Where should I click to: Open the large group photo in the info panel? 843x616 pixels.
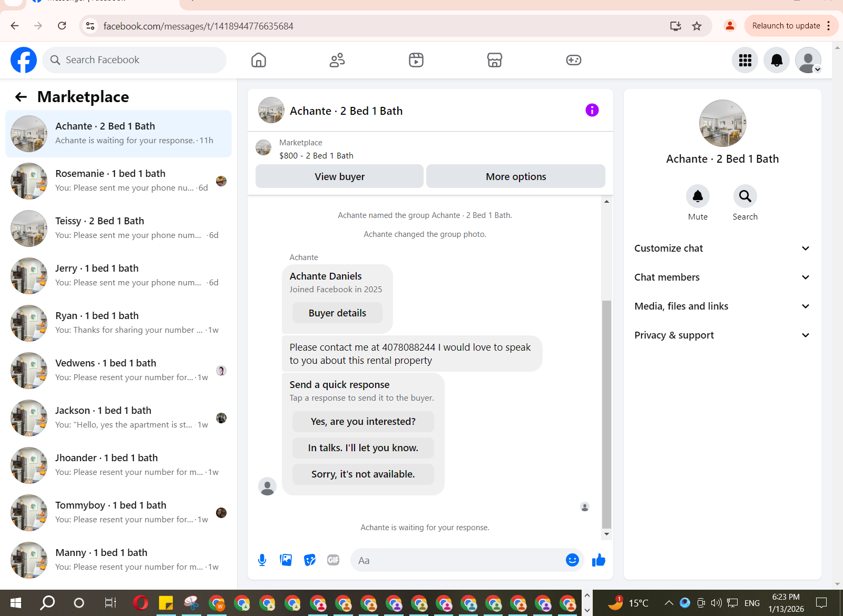[722, 123]
